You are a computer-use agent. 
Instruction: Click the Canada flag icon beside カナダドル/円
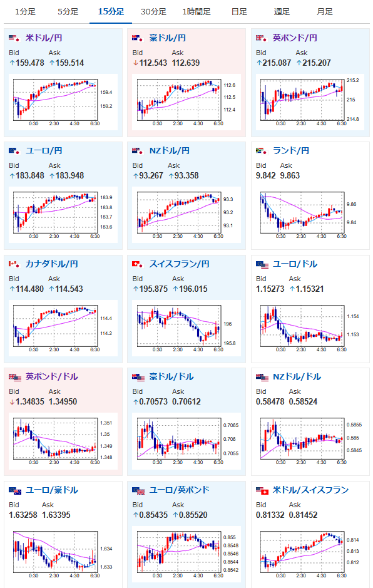click(x=14, y=264)
